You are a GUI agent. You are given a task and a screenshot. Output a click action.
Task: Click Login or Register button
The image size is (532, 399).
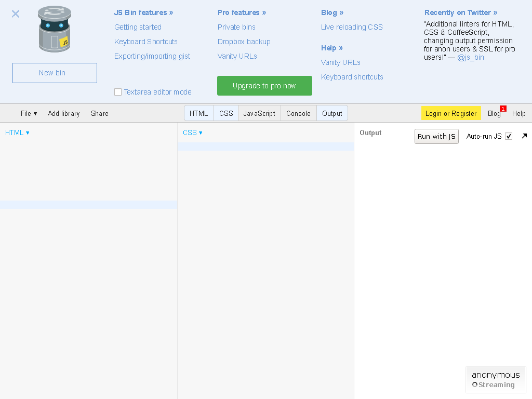click(x=451, y=113)
